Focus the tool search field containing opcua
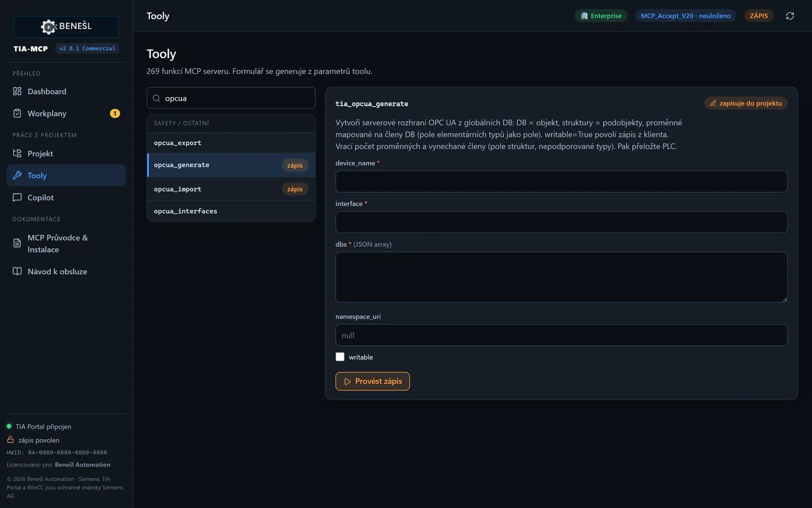Screen dimensions: 812x508 click(x=231, y=98)
